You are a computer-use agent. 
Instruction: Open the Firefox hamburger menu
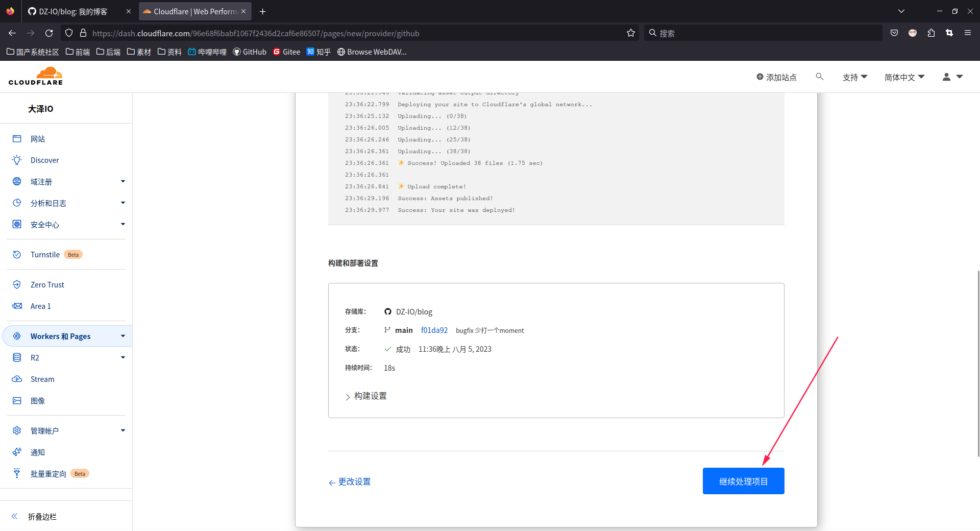click(967, 33)
